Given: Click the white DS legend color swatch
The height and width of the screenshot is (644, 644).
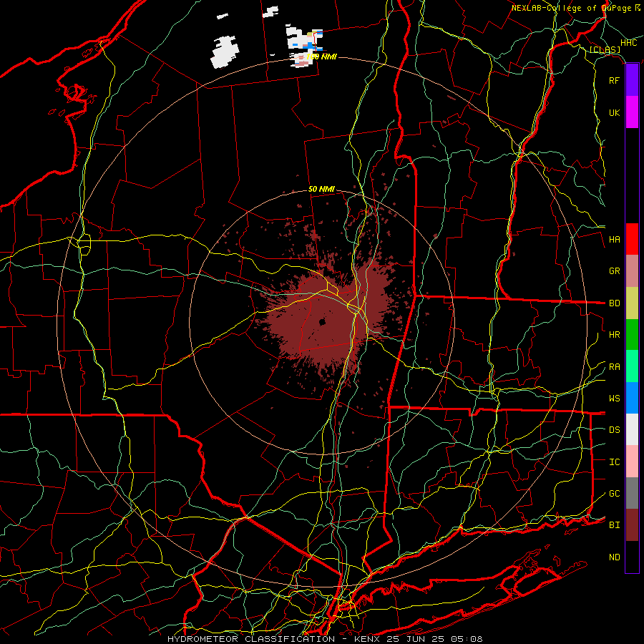Looking at the screenshot, I should 632,429.
